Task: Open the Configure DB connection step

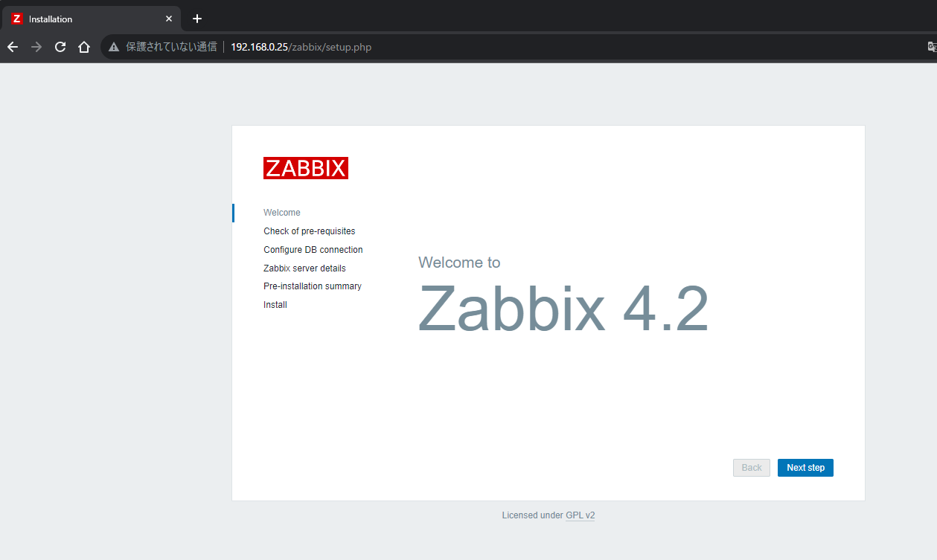Action: point(313,249)
